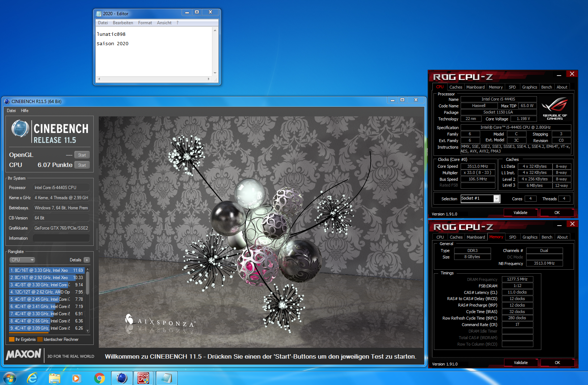This screenshot has height=385, width=588.
Task: Open the ? help menu in Notepad
Action: (177, 23)
